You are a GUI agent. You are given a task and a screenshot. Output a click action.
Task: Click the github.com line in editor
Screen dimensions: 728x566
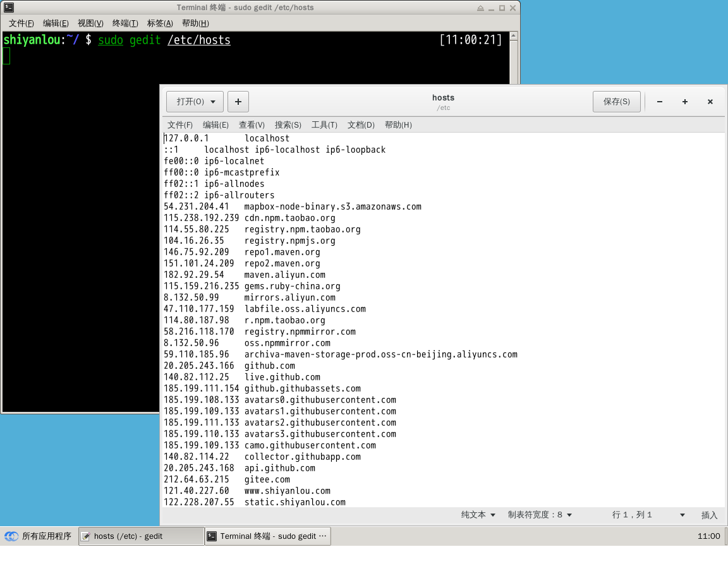270,366
